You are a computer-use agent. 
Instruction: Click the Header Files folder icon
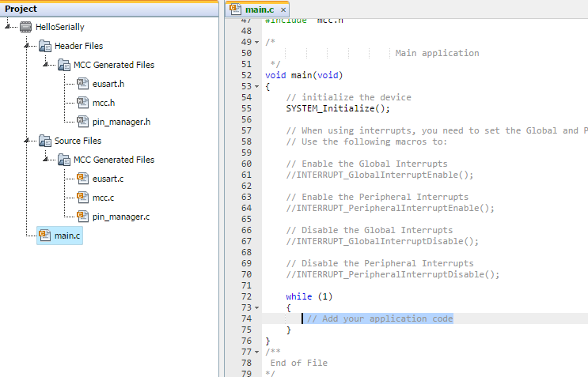(x=45, y=46)
